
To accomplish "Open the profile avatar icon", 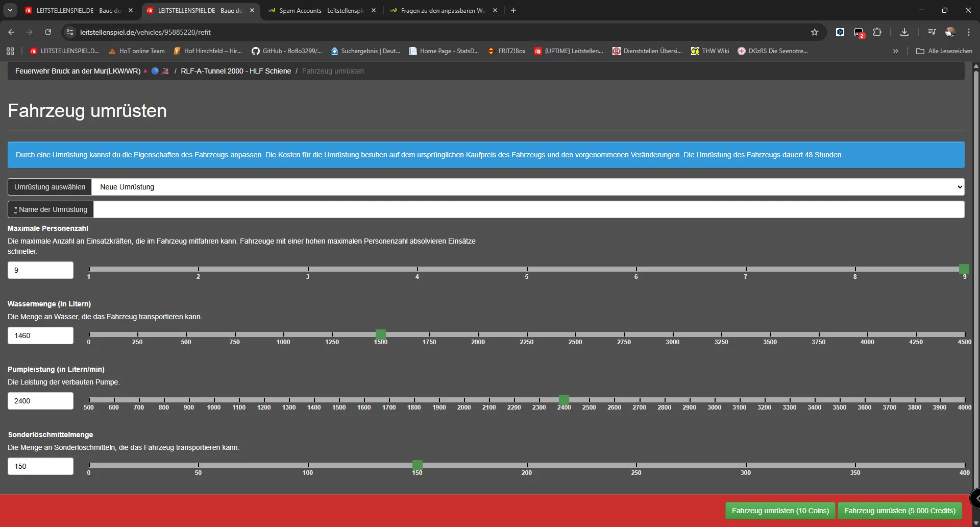I will pos(950,32).
